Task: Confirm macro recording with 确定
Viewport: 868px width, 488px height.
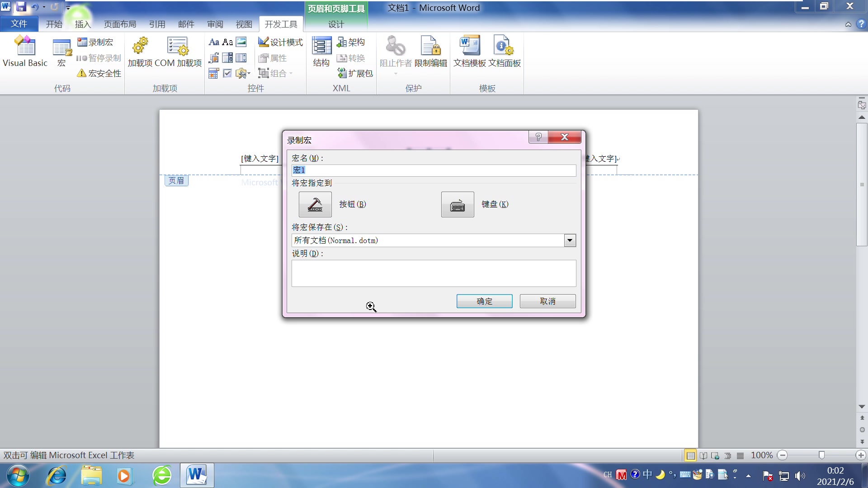Action: tap(484, 301)
